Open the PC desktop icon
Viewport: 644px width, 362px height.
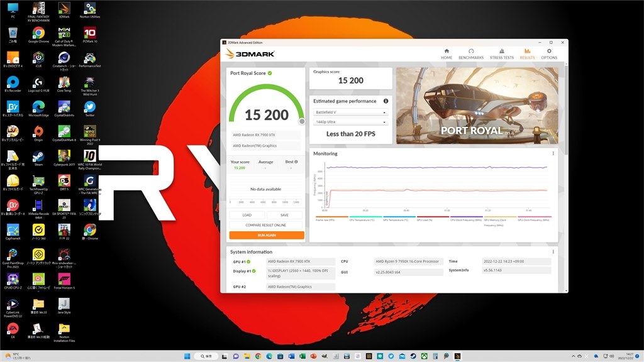click(x=13, y=11)
